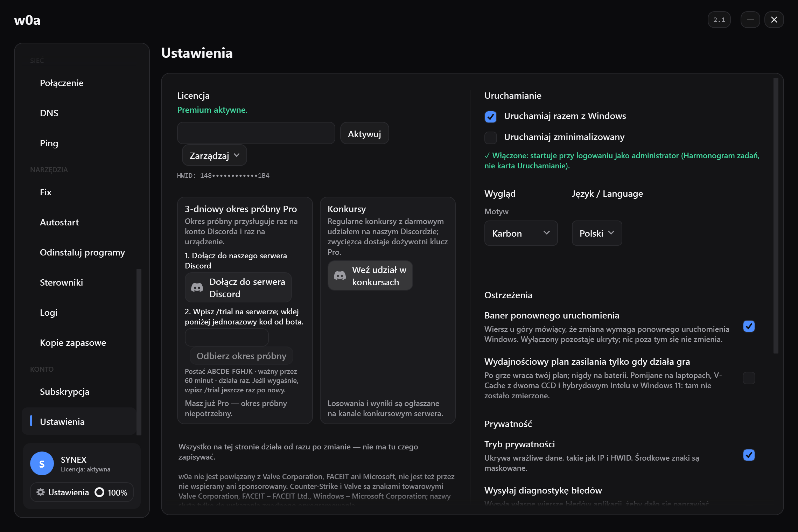Image resolution: width=798 pixels, height=532 pixels.
Task: Close the w0a window
Action: click(x=774, y=20)
